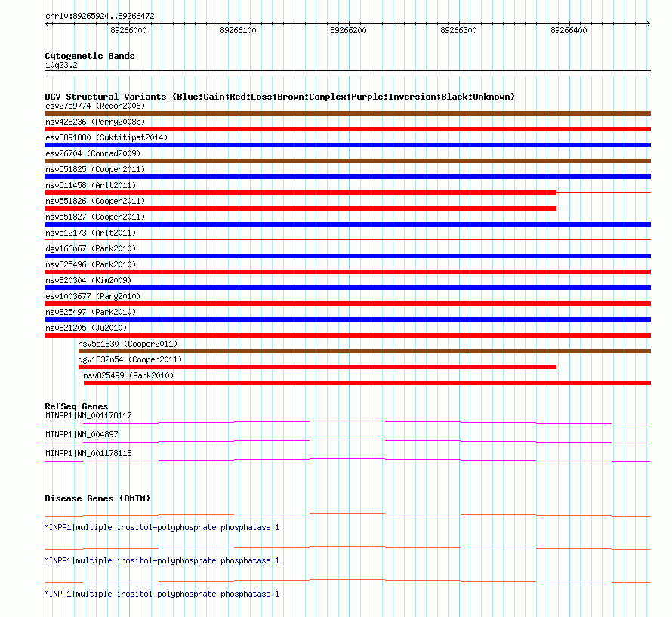Click the thin red line under nsv512173
This screenshot has height=617, width=672.
(x=347, y=239)
